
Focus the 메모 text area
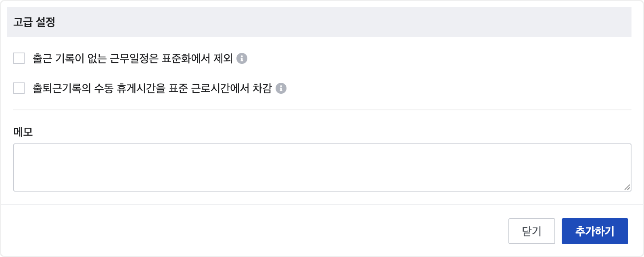click(322, 167)
